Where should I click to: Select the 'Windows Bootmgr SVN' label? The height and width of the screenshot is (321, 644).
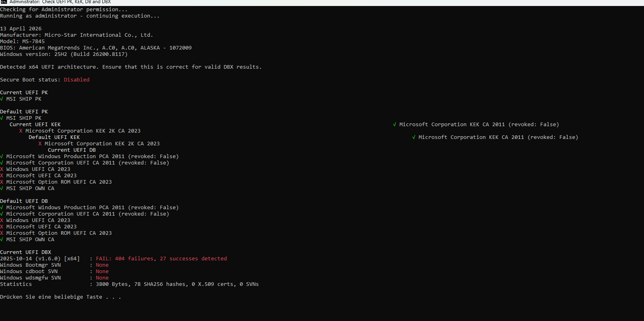(30, 265)
